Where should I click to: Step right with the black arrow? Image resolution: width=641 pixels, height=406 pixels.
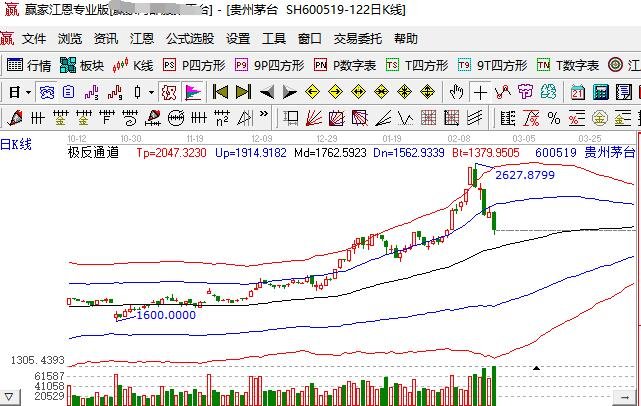click(x=289, y=93)
